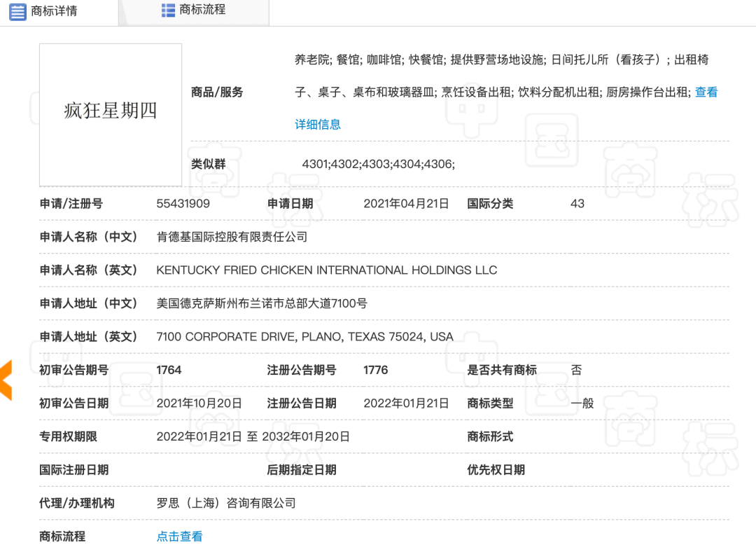Select address 美国德克萨斯州布兰诺市总部大道7100号
756x545 pixels.
262,303
